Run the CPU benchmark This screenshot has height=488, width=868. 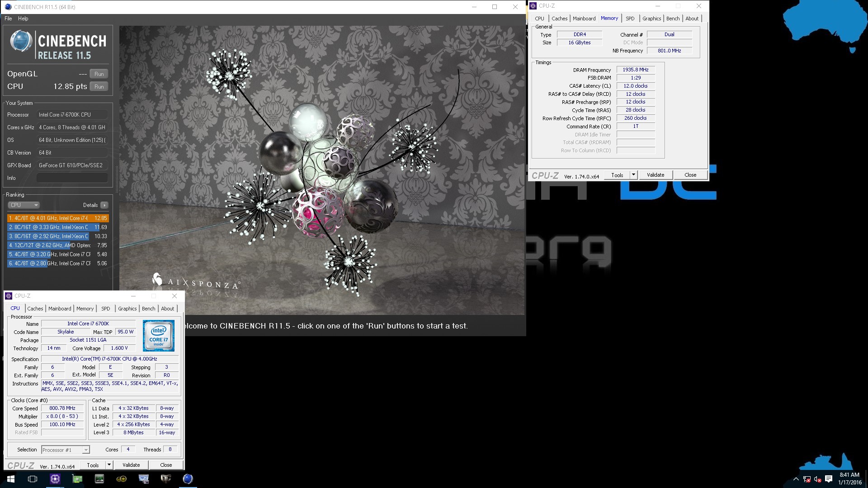click(x=99, y=87)
